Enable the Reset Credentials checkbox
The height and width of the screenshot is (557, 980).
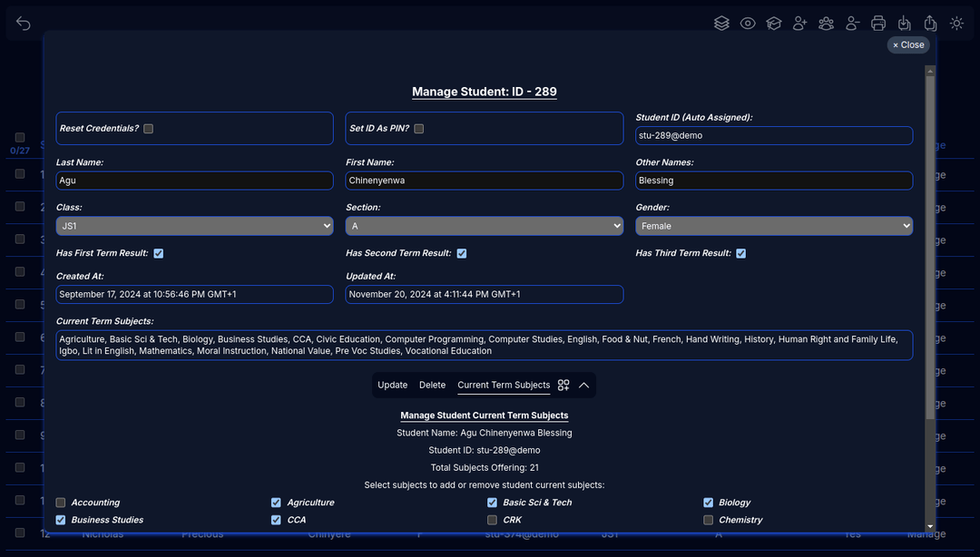tap(149, 129)
